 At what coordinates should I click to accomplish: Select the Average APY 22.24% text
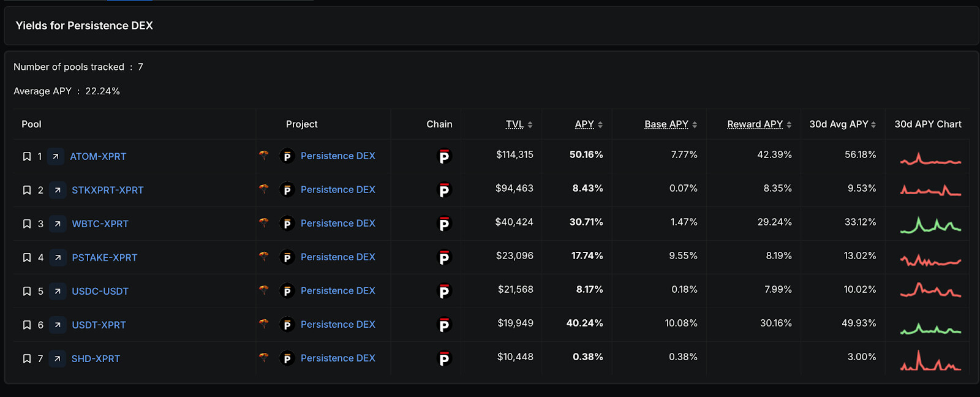(67, 91)
